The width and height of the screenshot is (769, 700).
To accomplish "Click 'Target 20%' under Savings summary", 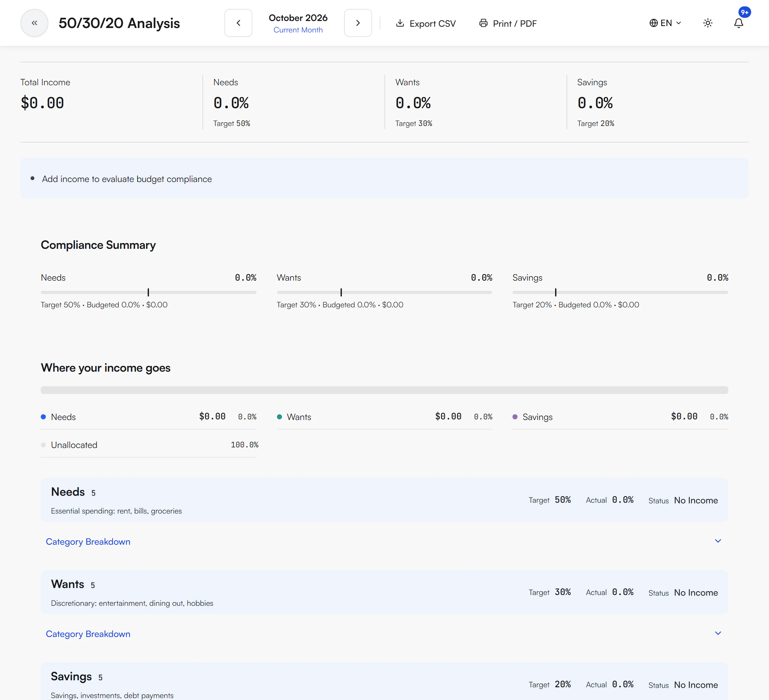I will point(596,123).
